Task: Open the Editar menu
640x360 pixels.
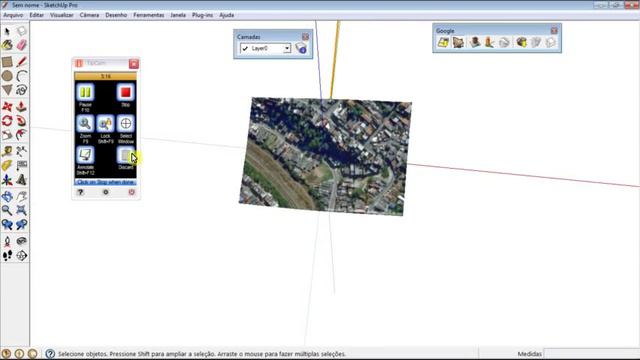Action: tap(37, 15)
